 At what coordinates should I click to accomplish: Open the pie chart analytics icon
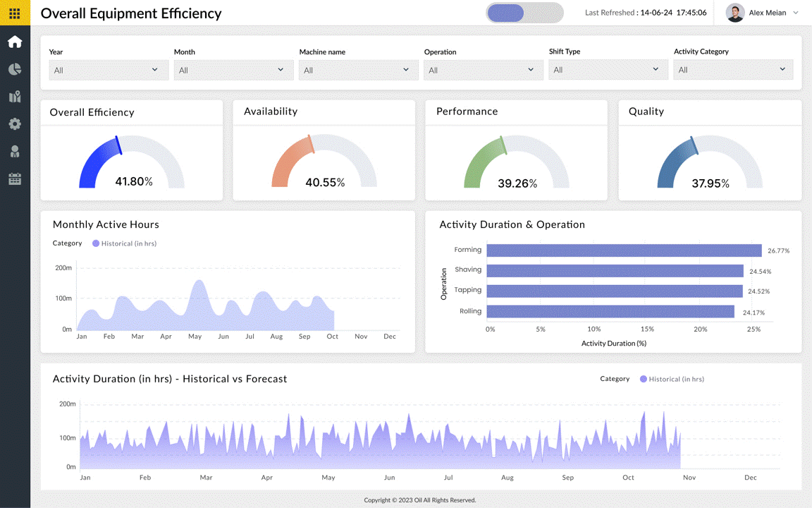coord(15,69)
